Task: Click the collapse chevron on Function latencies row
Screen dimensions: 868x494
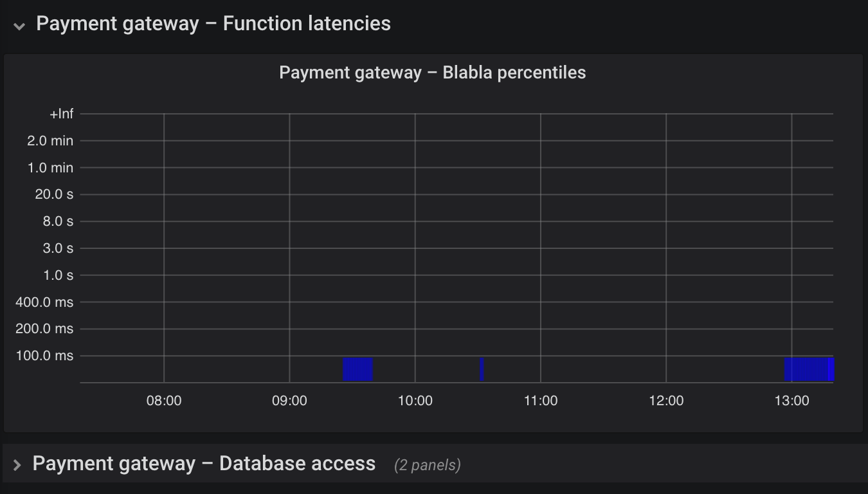Action: [x=19, y=26]
